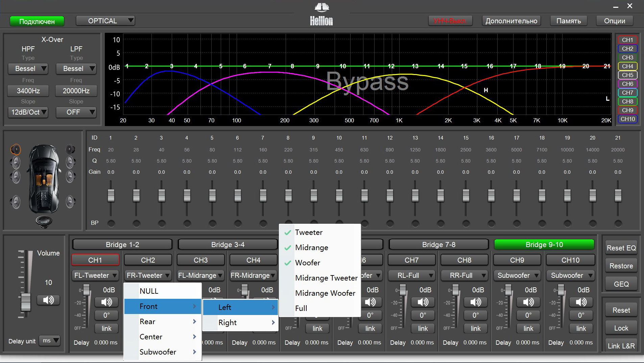Viewport: 644px width, 363px height.
Task: Expand the LPF Bessel type dropdown
Action: [76, 69]
